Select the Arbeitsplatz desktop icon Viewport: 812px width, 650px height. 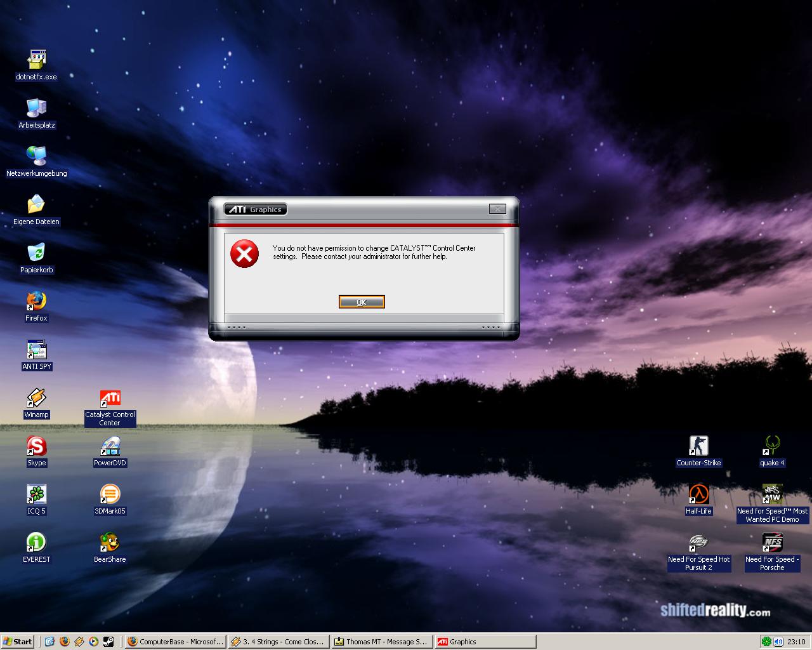pos(37,114)
